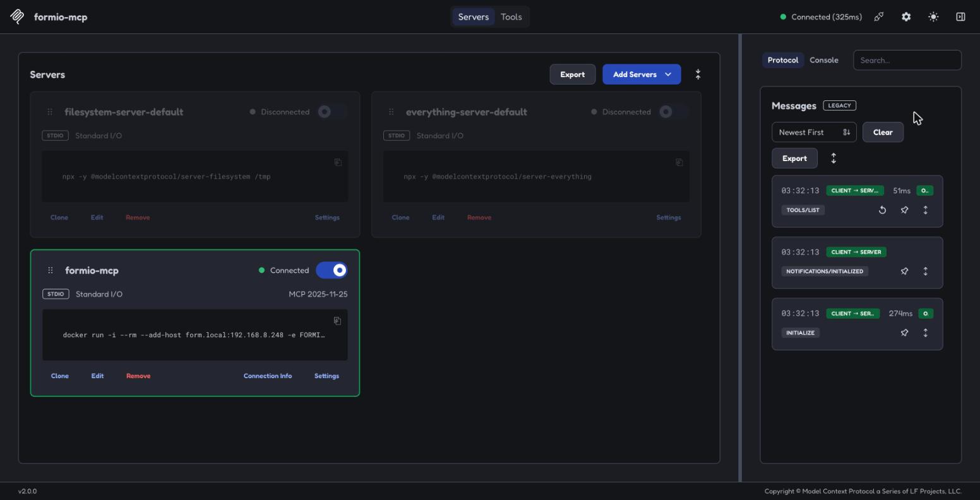
Task: Copy the formio-mcp docker command
Action: [337, 321]
